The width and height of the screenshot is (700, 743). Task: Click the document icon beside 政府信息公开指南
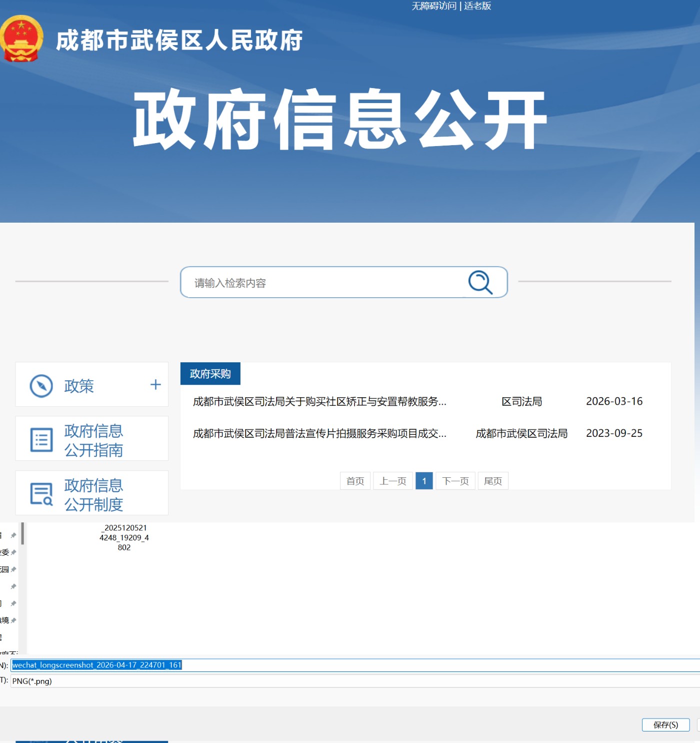click(41, 439)
